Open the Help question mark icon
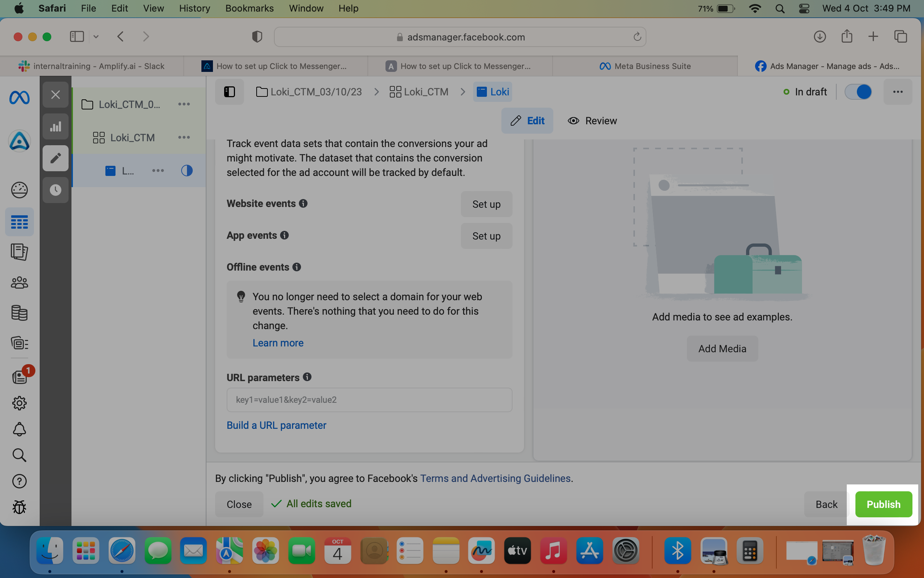Image resolution: width=924 pixels, height=578 pixels. point(19,481)
